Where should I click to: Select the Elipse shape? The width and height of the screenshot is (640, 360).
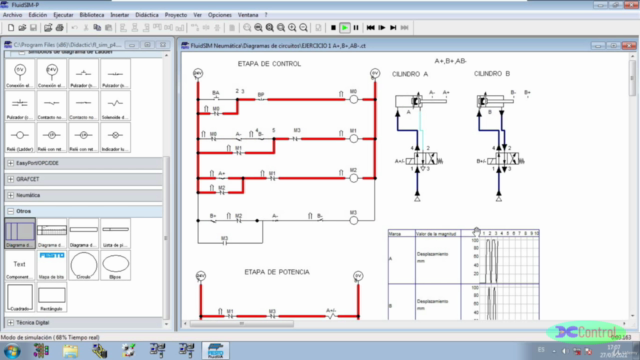tap(116, 265)
